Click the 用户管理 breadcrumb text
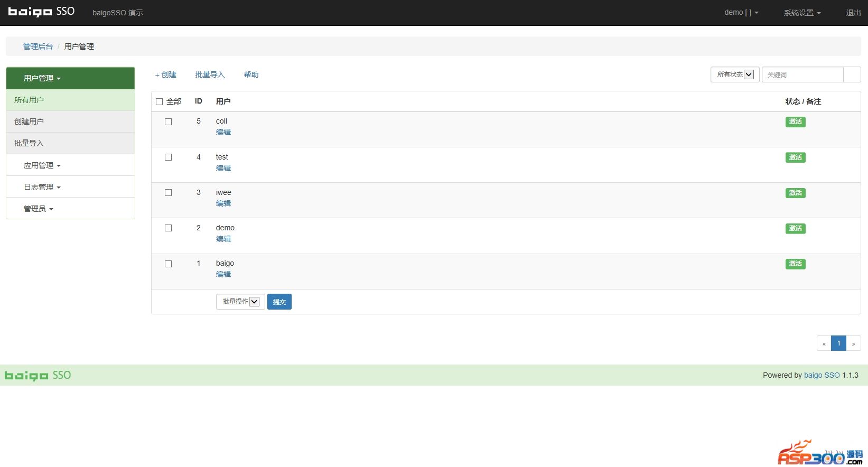This screenshot has height=467, width=868. point(79,46)
